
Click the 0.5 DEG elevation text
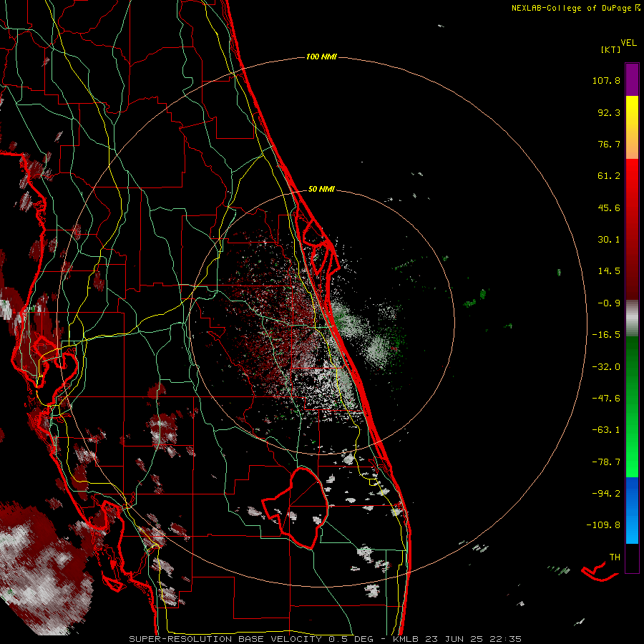(x=351, y=639)
